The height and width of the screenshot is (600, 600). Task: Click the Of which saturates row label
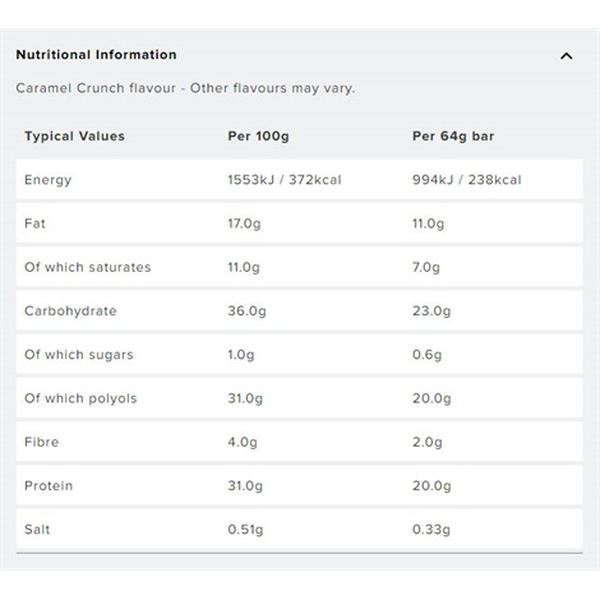click(88, 267)
